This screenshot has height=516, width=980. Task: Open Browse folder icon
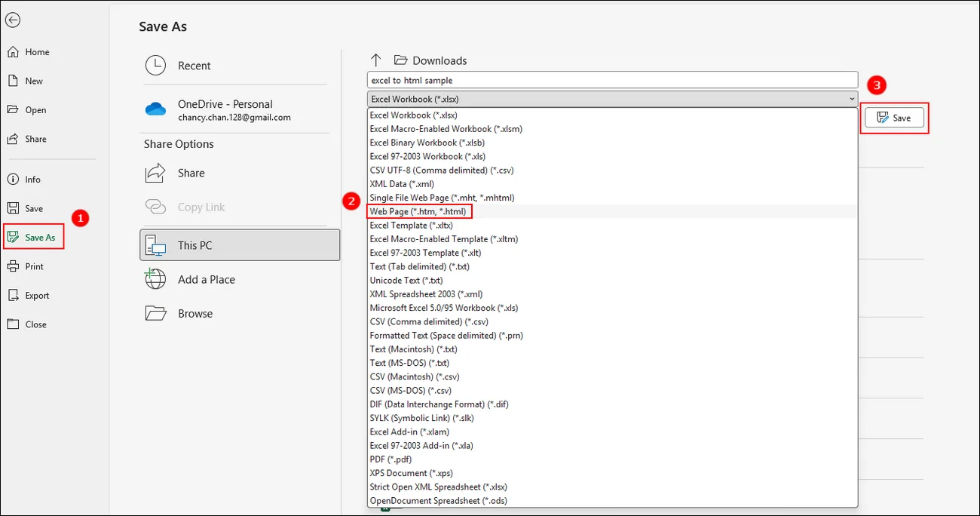(x=155, y=313)
